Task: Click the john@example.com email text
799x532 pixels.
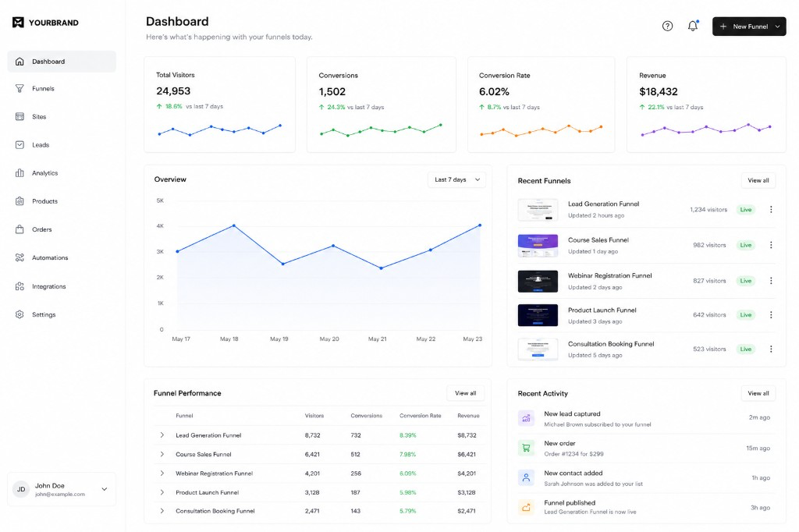Action: pos(60,495)
